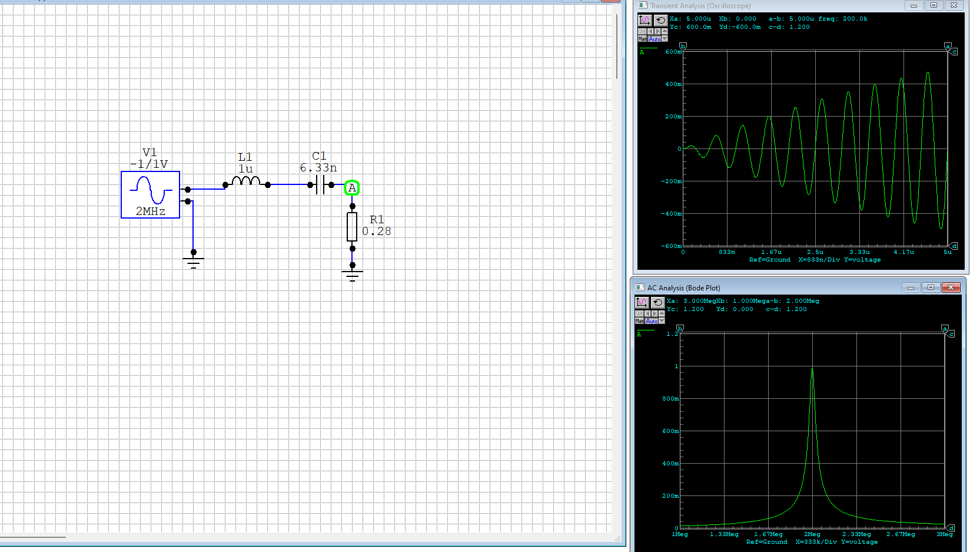
Task: Select cursor marker b on the Transient Analysis plot
Action: click(683, 46)
